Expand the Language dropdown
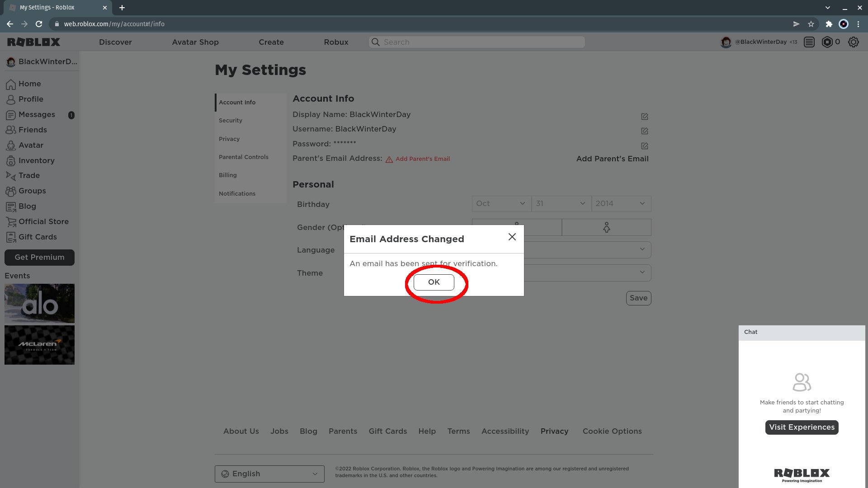This screenshot has height=488, width=868. pos(588,249)
